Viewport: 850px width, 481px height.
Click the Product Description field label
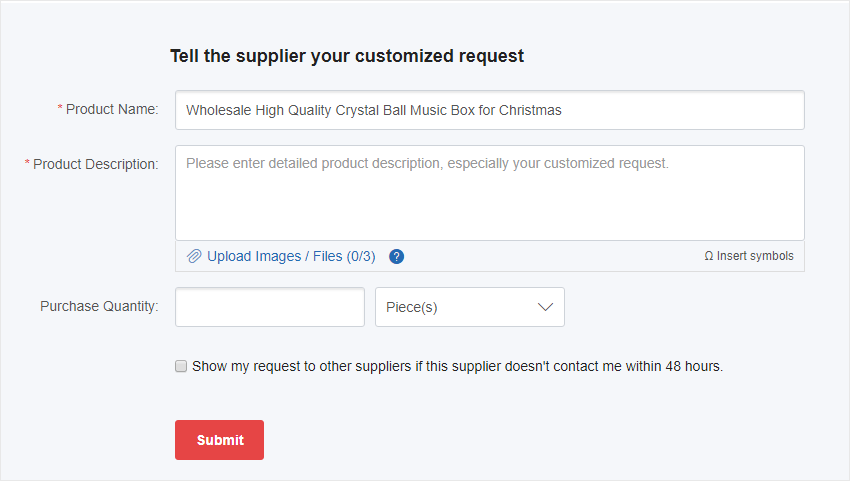click(x=96, y=164)
